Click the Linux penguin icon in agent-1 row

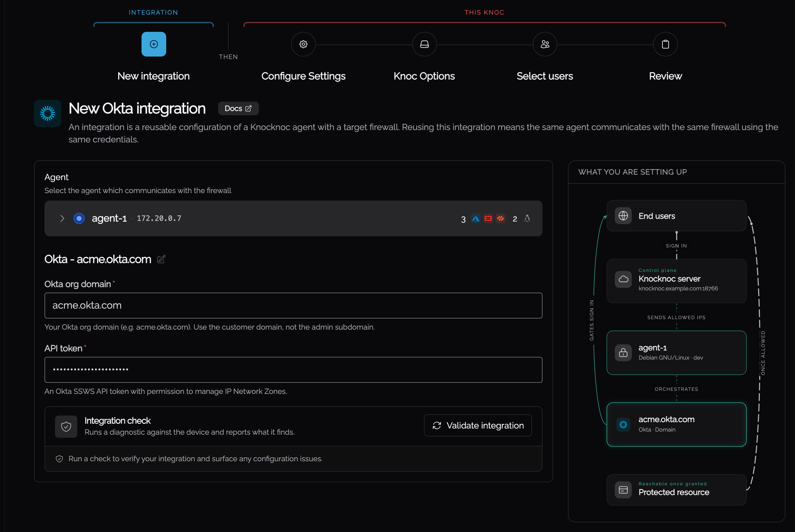(527, 218)
